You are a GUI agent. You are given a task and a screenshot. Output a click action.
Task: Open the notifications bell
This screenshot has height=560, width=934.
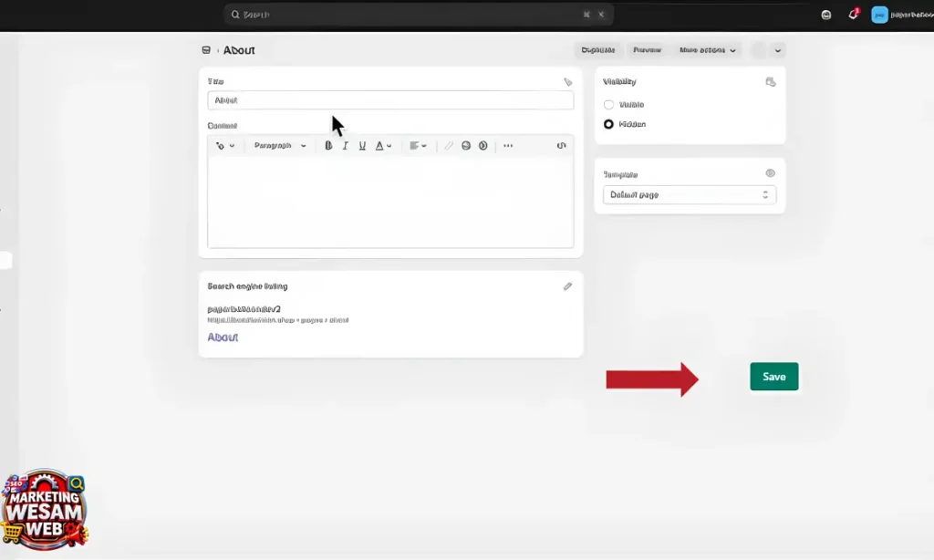tap(853, 15)
